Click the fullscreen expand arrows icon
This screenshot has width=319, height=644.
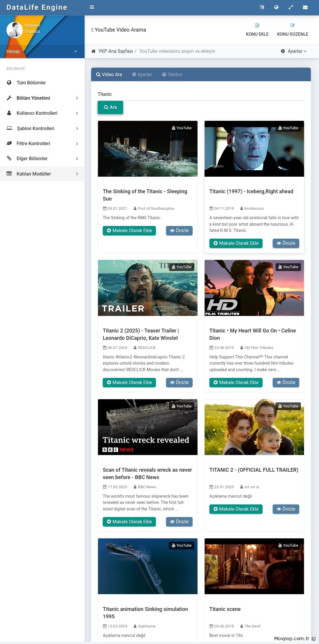coord(291,7)
